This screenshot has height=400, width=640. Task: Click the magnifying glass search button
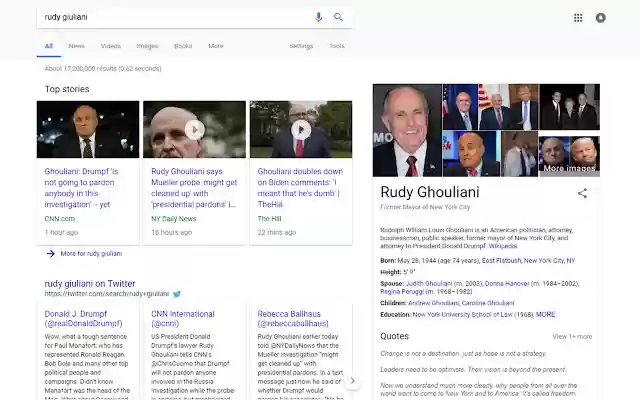coord(338,17)
